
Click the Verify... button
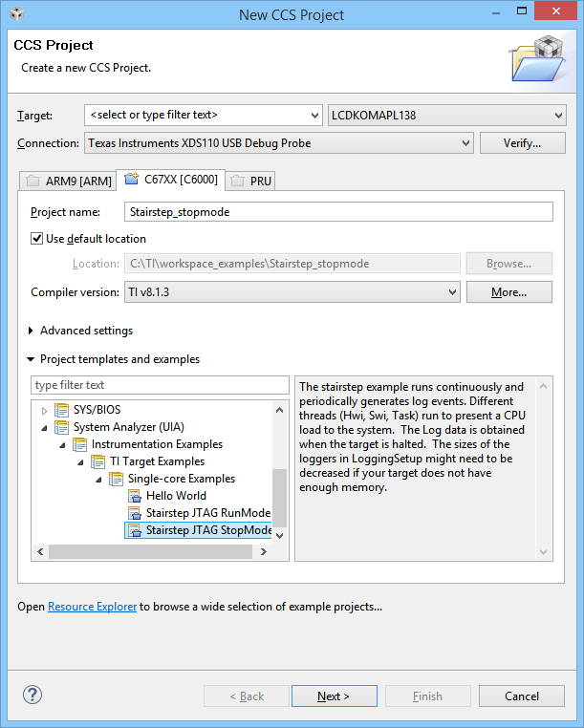[x=522, y=143]
